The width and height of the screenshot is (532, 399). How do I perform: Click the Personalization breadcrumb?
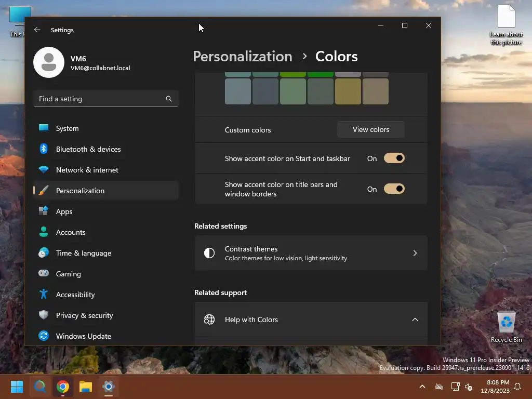[x=242, y=56]
